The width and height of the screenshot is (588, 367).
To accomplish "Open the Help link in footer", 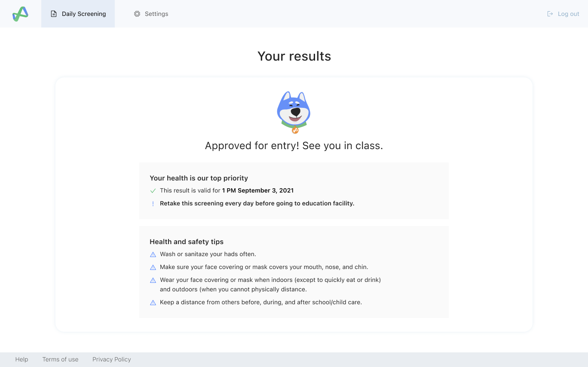I will click(x=21, y=359).
